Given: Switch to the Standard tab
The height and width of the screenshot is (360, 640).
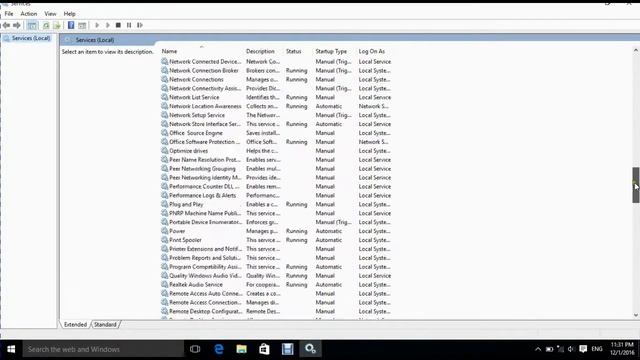Looking at the screenshot, I should 105,324.
